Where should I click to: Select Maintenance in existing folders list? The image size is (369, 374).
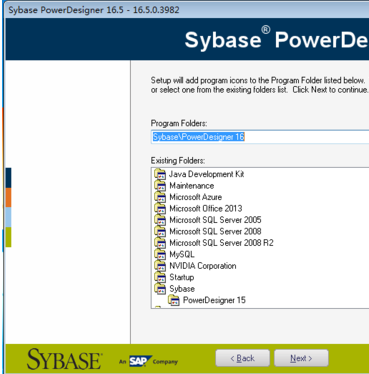coord(192,186)
